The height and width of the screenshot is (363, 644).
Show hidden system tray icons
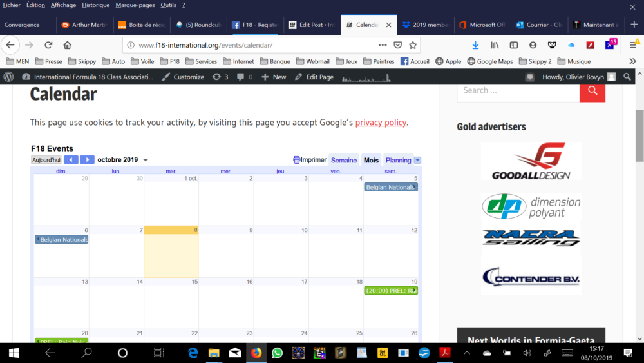[466, 353]
